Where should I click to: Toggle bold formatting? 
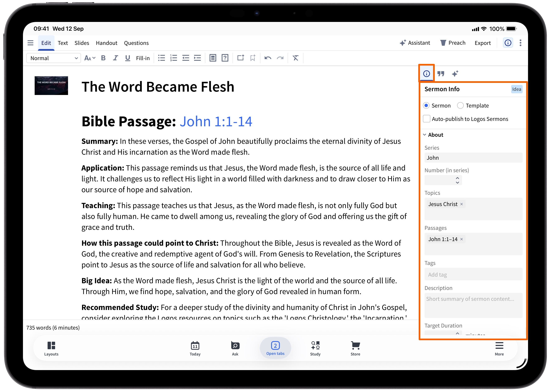pos(103,58)
